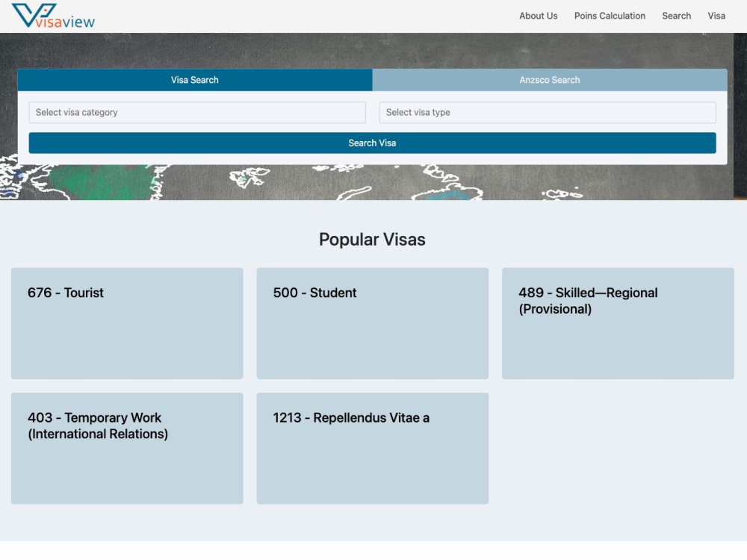This screenshot has height=560, width=747.
Task: Open the 500 - Student visa details
Action: (372, 323)
